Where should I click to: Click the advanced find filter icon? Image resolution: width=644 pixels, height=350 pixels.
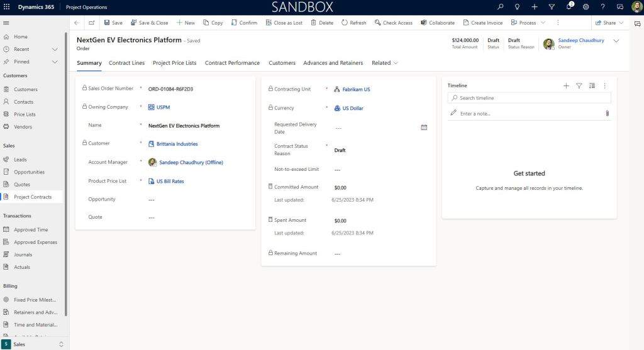pyautogui.click(x=552, y=7)
